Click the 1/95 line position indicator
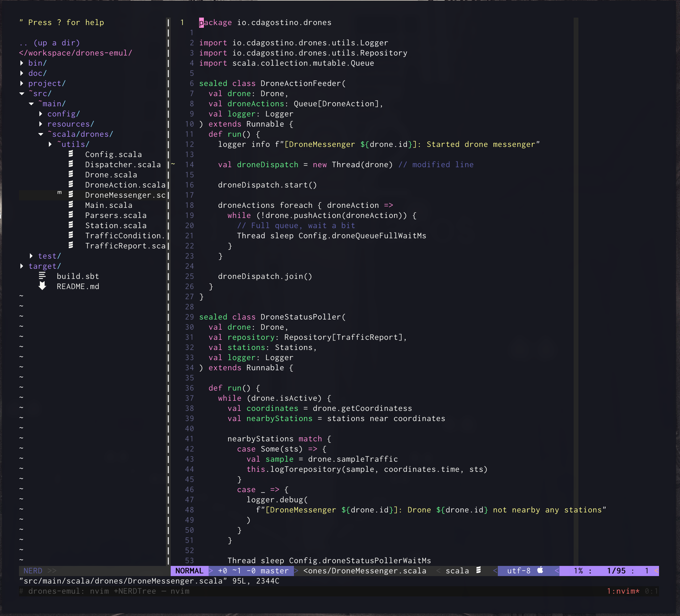This screenshot has width=680, height=616. pyautogui.click(x=616, y=571)
